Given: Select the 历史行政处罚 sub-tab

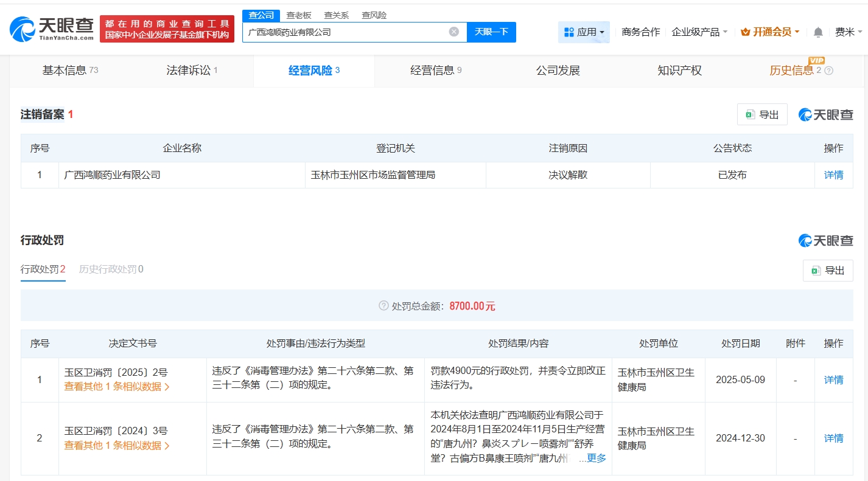Looking at the screenshot, I should pyautogui.click(x=111, y=269).
